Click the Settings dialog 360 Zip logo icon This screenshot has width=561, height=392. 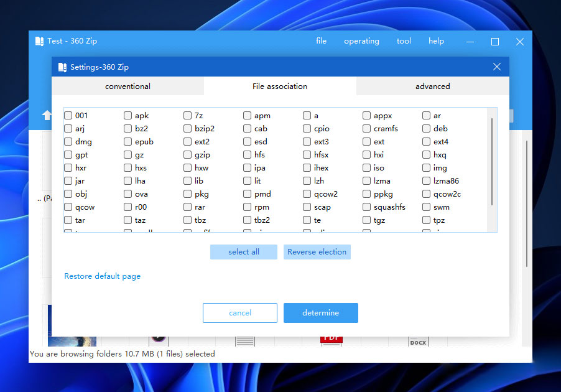[x=63, y=67]
